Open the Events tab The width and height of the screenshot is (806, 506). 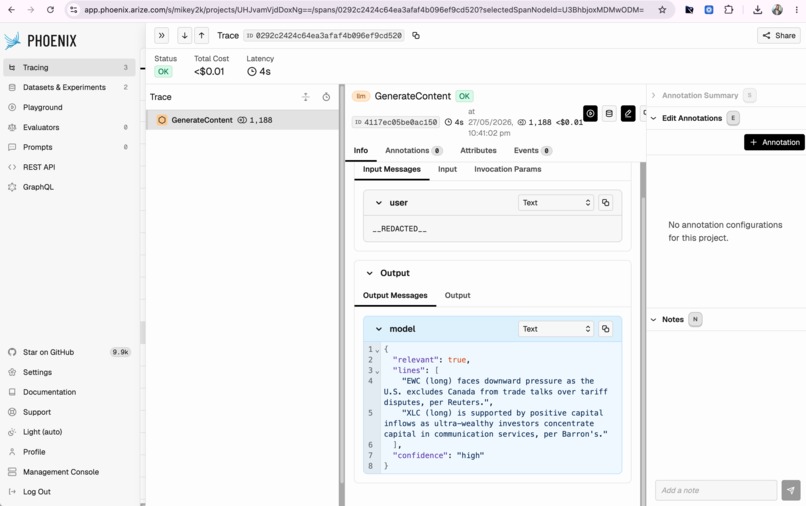pos(532,151)
